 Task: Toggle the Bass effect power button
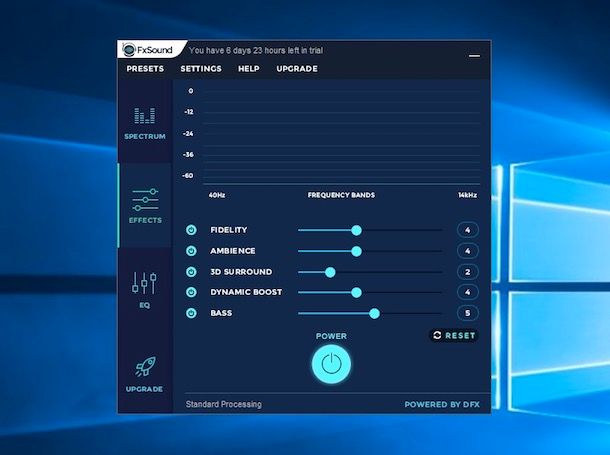(191, 313)
